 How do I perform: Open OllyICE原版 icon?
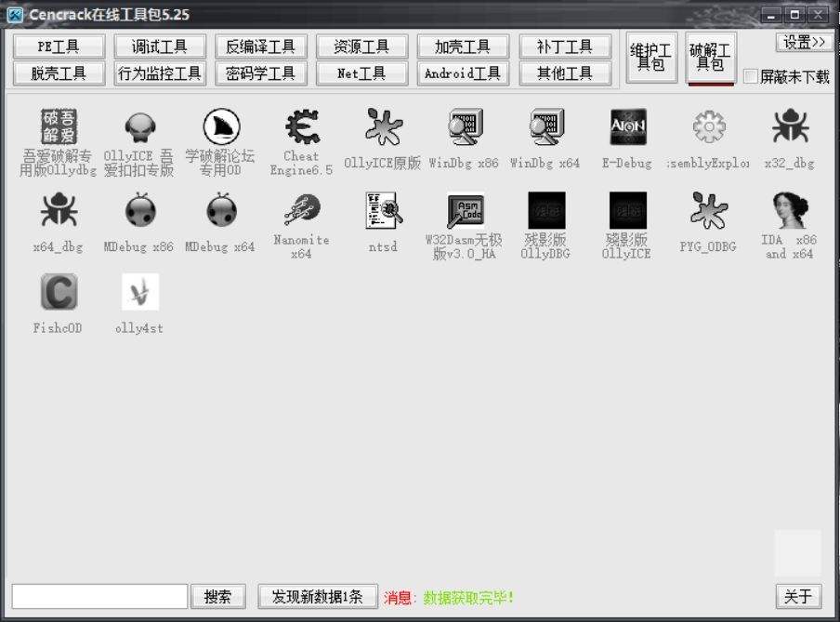click(x=384, y=127)
